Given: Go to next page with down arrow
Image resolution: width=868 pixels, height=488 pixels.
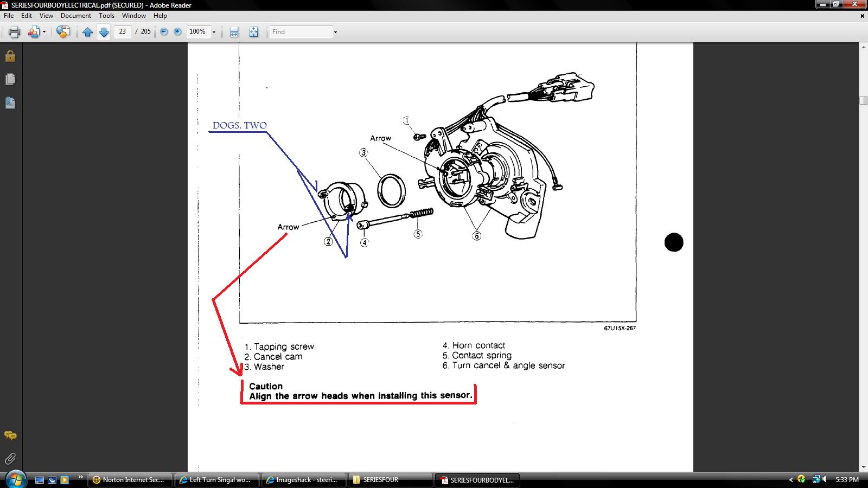Looking at the screenshot, I should [104, 32].
